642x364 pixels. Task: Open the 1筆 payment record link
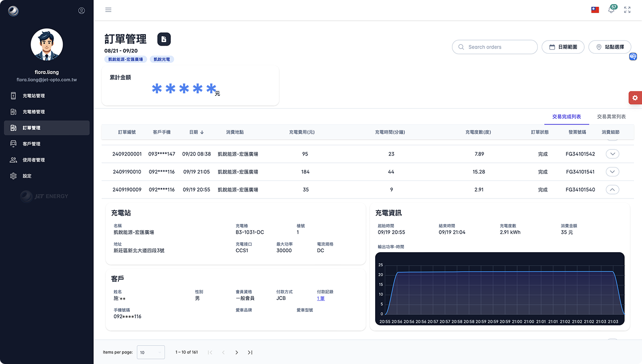point(320,298)
